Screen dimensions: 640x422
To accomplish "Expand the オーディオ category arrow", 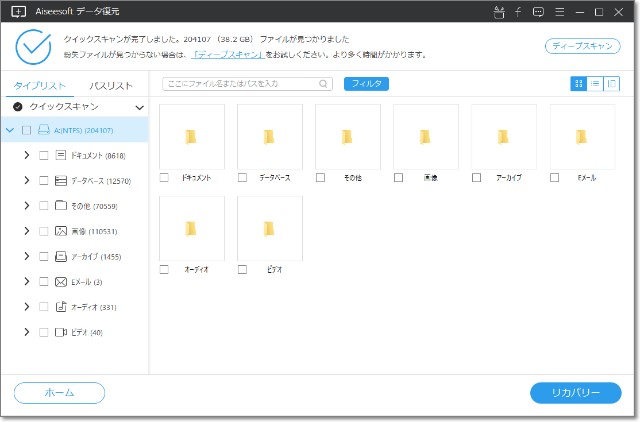I will (26, 307).
